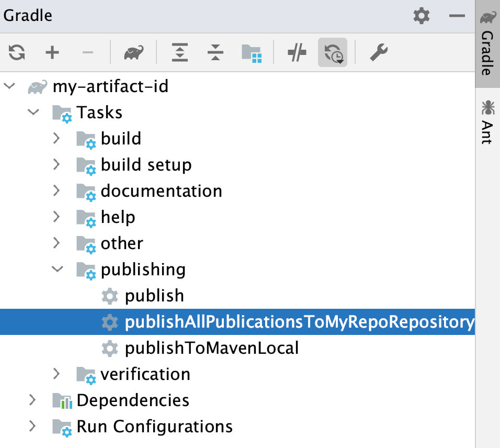Viewport: 500px width, 448px height.
Task: Select the publishToMavenLocal task
Action: coord(212,348)
